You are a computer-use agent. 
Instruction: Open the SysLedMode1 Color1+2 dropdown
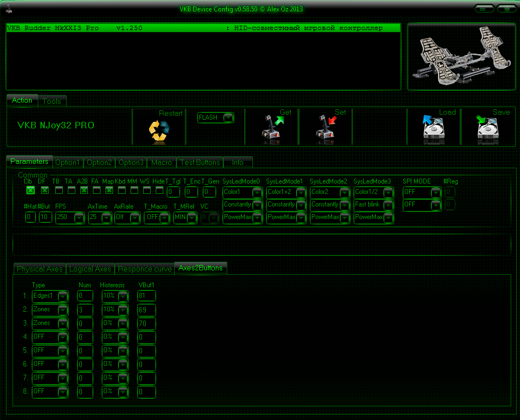click(x=286, y=192)
